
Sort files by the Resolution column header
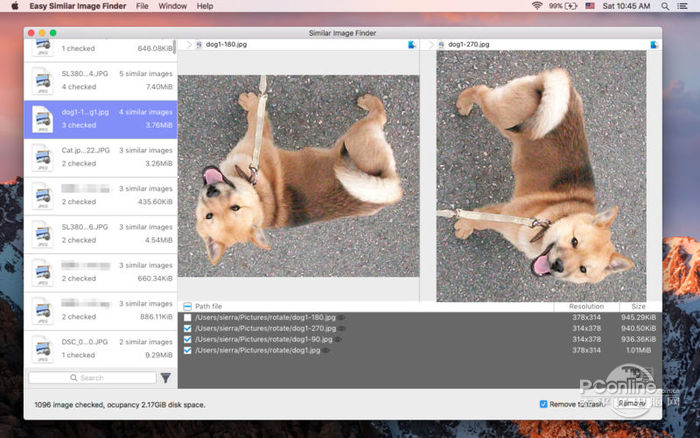586,306
